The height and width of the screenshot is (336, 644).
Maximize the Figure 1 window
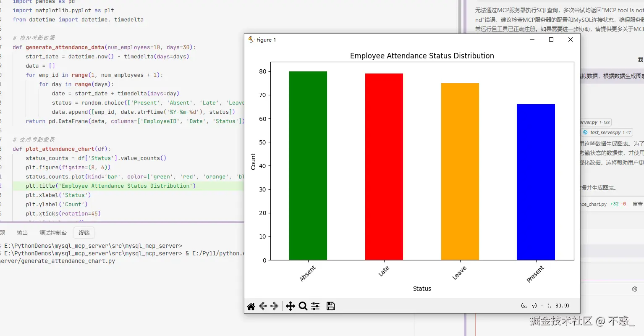(x=551, y=39)
